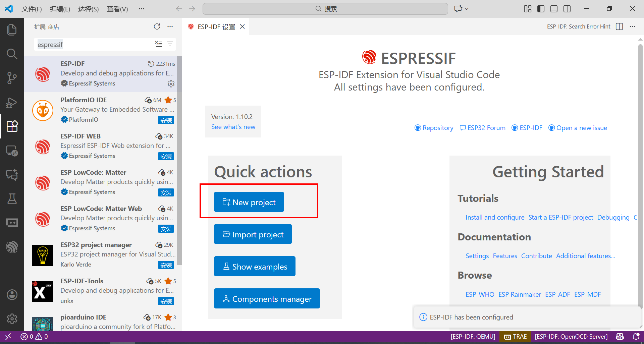Screen dimensions: 644x344
Task: Toggle the secondary sidebar visibility
Action: pyautogui.click(x=567, y=9)
